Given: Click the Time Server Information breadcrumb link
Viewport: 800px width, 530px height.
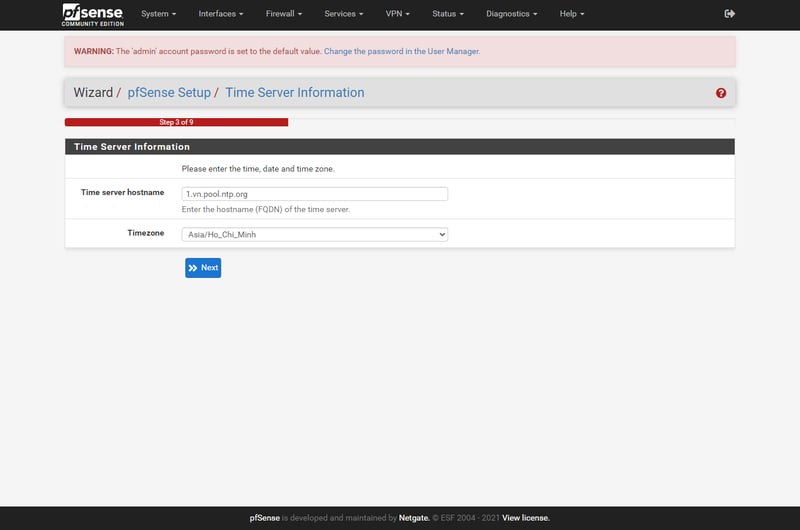Looking at the screenshot, I should (295, 92).
